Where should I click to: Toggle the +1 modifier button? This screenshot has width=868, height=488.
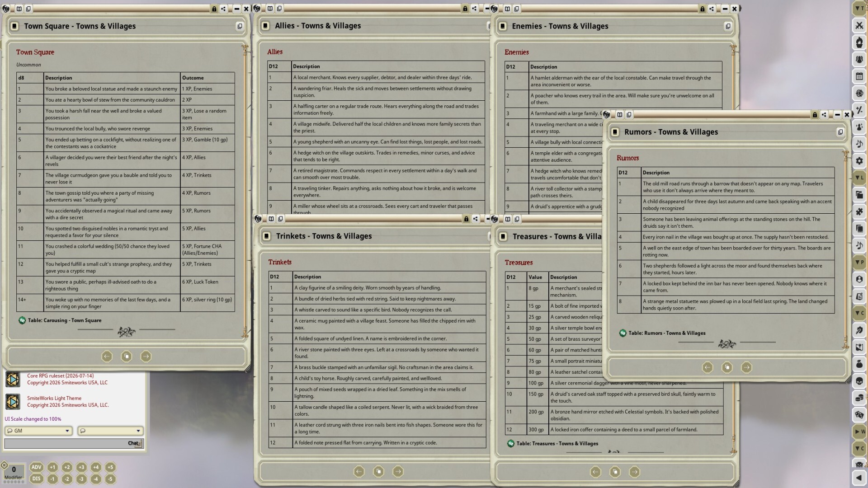click(52, 467)
